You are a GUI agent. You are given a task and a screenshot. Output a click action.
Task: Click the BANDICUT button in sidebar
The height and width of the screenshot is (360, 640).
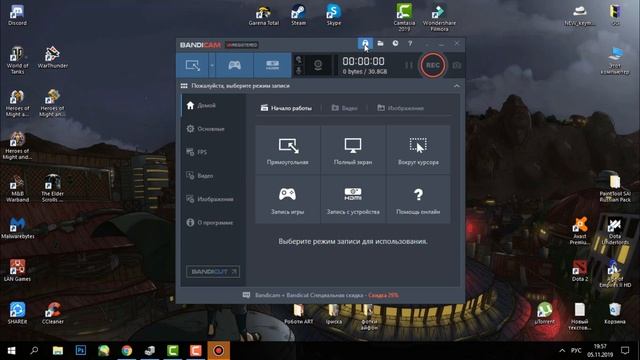click(213, 272)
